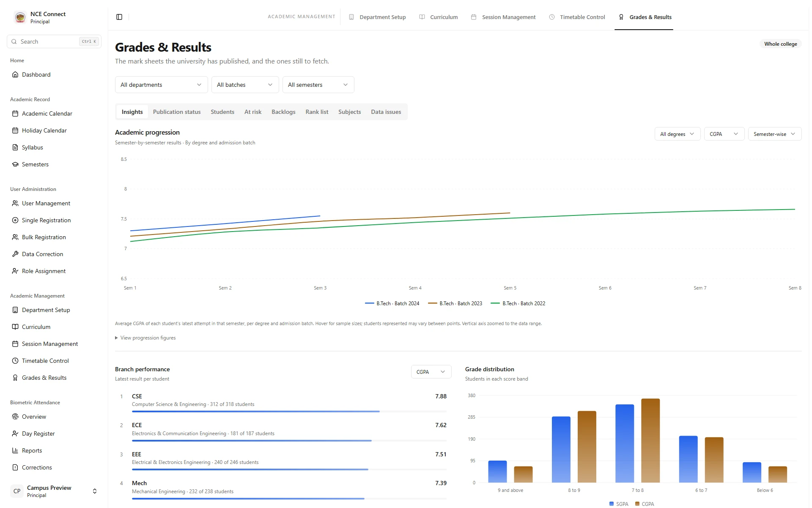Click the CSE branch progress bar

click(x=289, y=411)
